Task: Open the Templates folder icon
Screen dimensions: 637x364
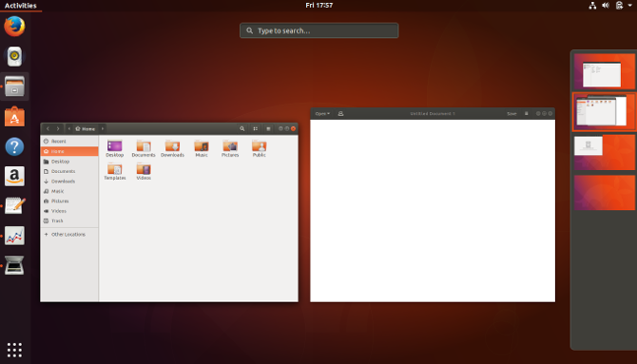Action: point(114,171)
